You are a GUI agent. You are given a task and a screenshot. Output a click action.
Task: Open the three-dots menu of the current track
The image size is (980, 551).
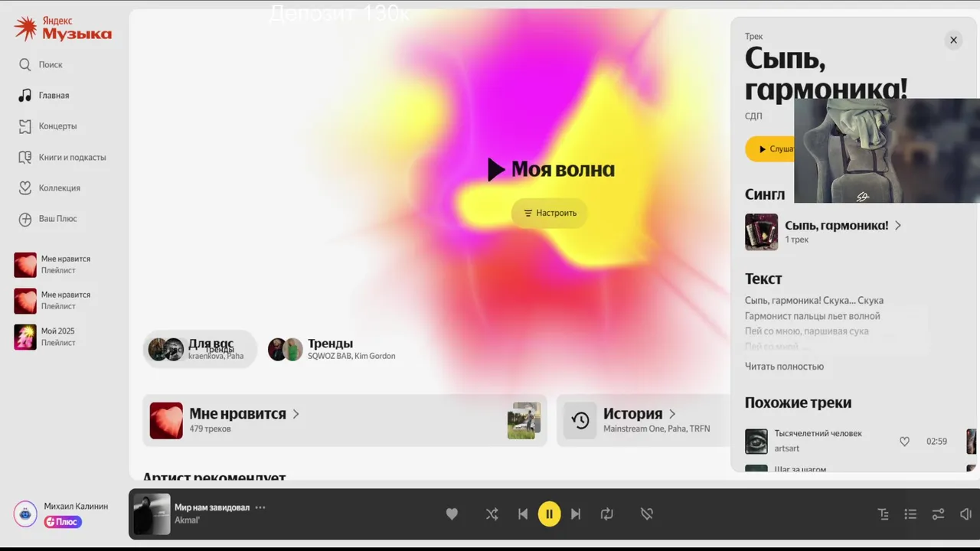tap(260, 507)
